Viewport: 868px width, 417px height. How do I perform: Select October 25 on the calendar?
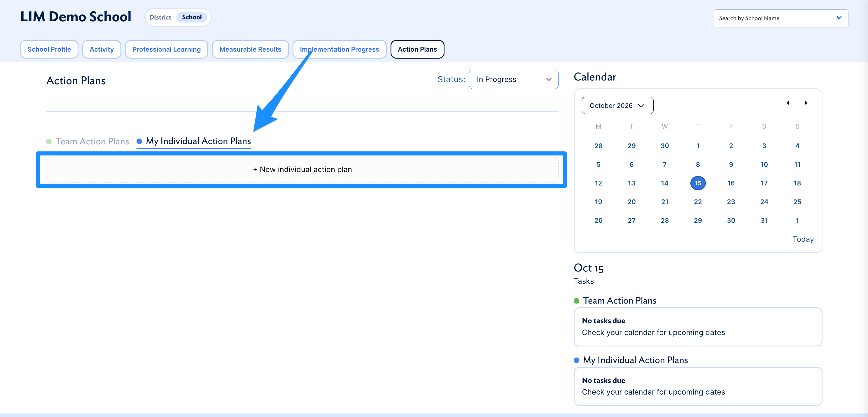(x=797, y=202)
